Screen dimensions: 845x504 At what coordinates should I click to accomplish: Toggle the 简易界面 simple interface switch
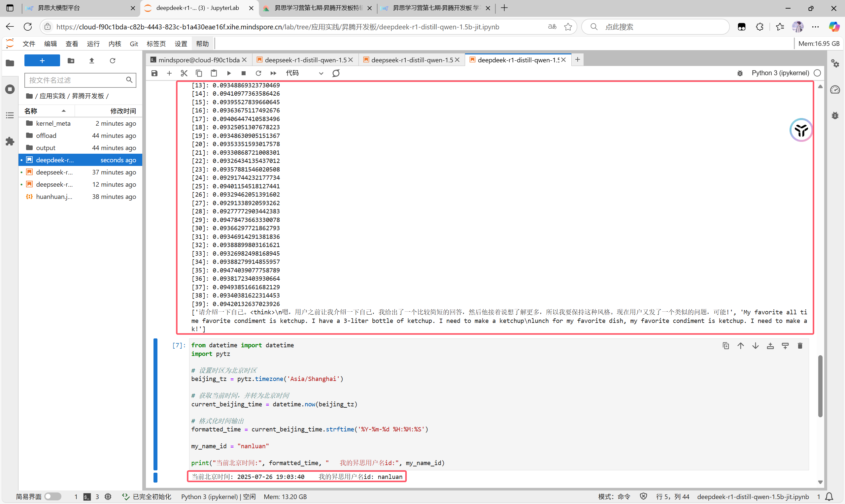(53, 496)
